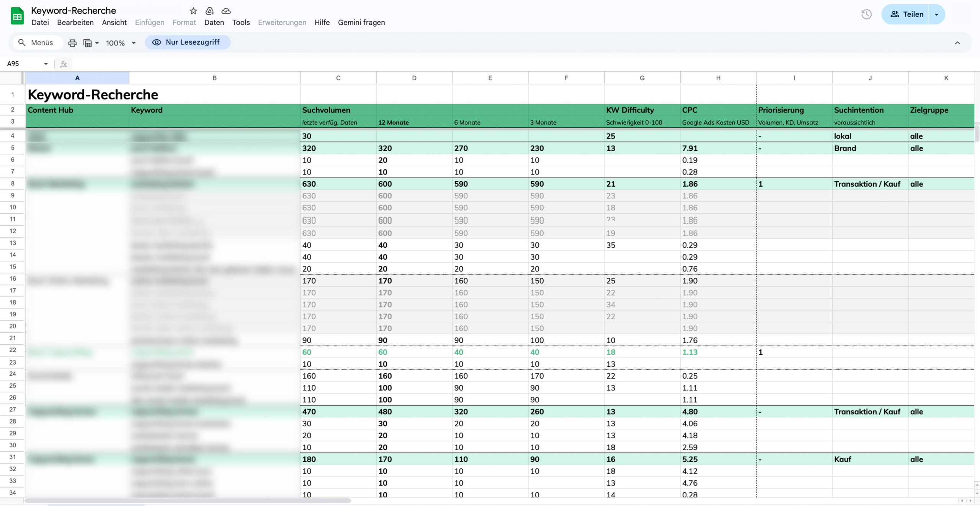Click the Nur Lesezugriff view-only badge
This screenshot has width=980, height=506.
click(188, 42)
